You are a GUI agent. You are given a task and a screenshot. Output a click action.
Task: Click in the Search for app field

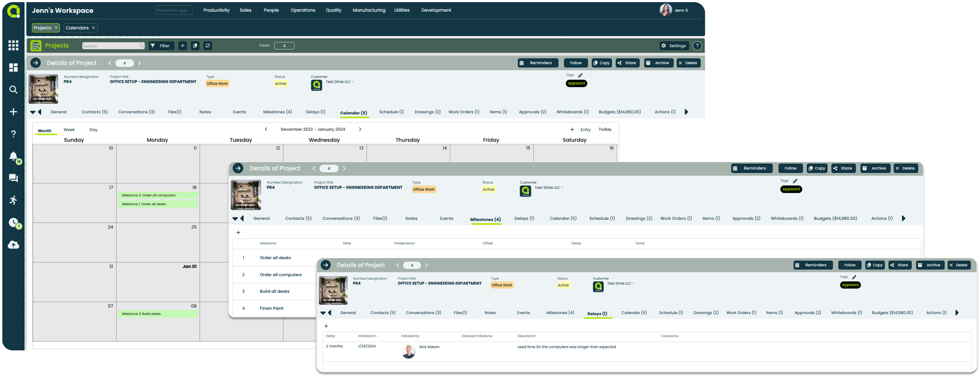[174, 10]
